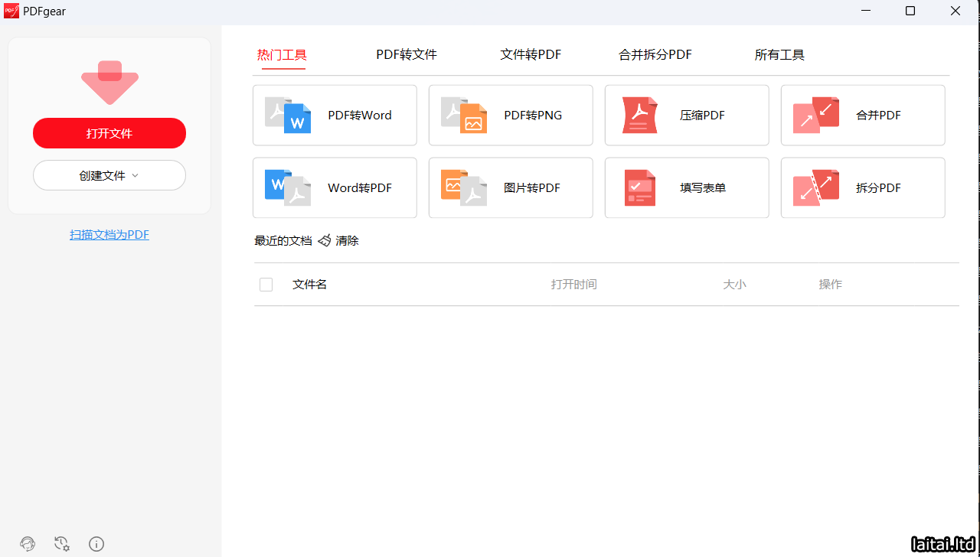Switch to the 文件转PDF tab
980x557 pixels.
531,55
